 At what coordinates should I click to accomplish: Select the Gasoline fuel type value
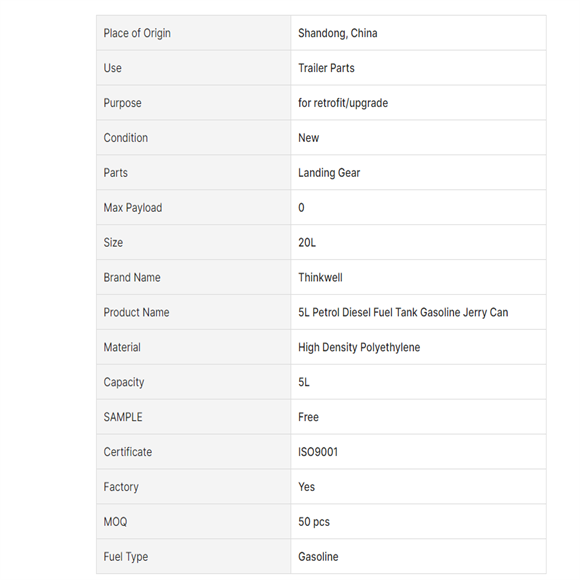tap(318, 557)
